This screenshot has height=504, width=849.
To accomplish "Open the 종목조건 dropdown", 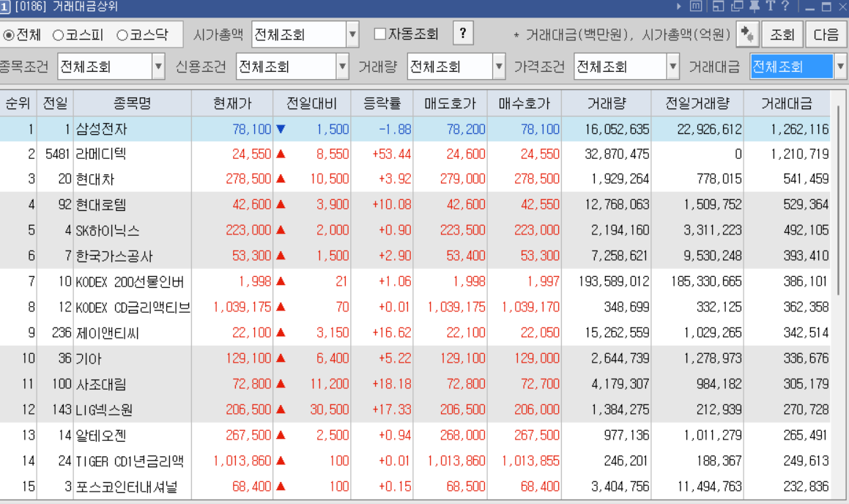I will [x=158, y=67].
